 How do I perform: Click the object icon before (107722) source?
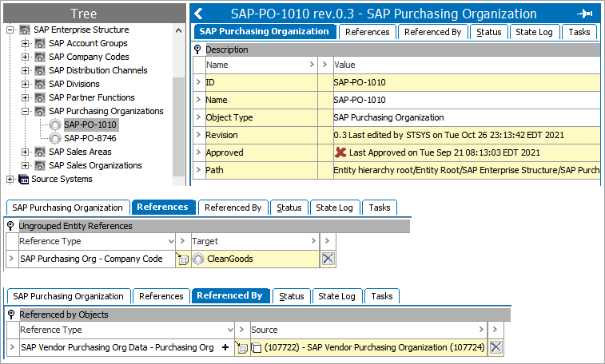point(257,348)
